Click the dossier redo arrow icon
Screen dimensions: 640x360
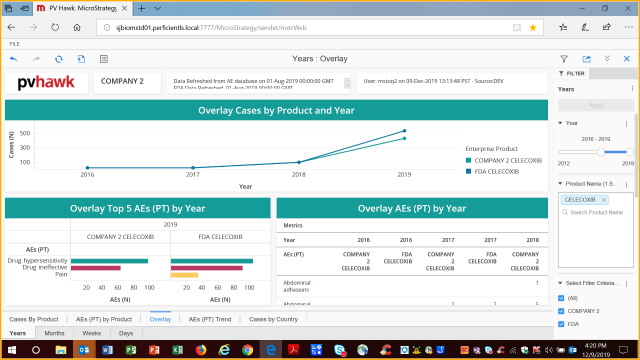click(36, 59)
